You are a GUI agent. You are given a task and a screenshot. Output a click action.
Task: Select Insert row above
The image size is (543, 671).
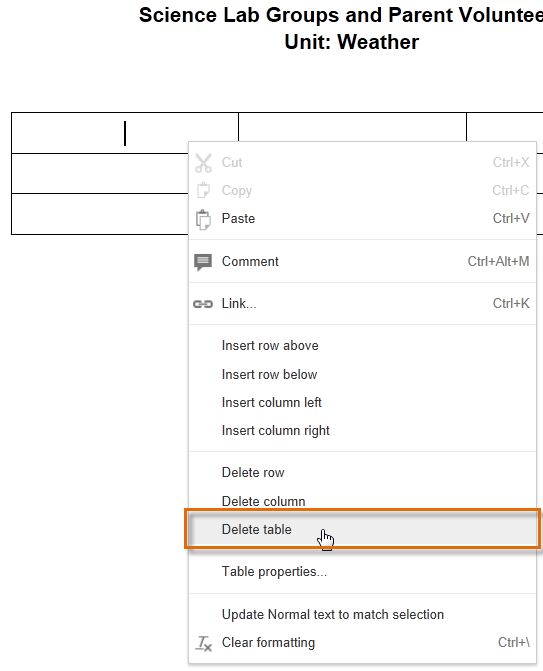pyautogui.click(x=362, y=346)
